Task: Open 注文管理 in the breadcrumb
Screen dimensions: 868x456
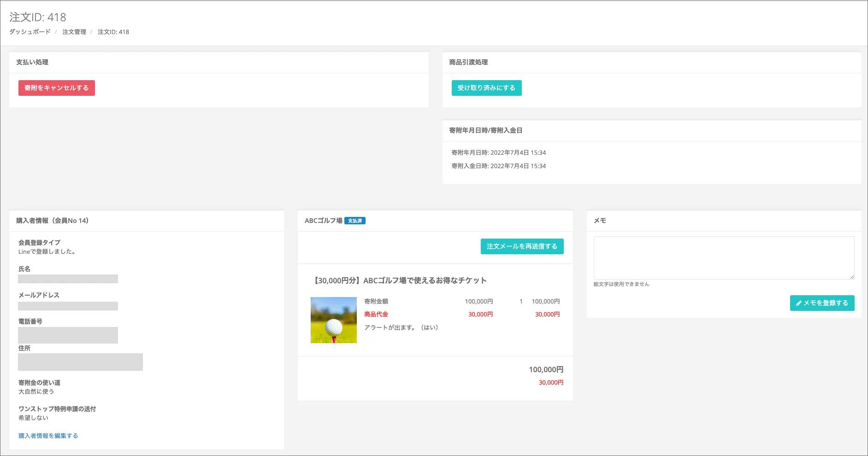Action: pos(74,32)
